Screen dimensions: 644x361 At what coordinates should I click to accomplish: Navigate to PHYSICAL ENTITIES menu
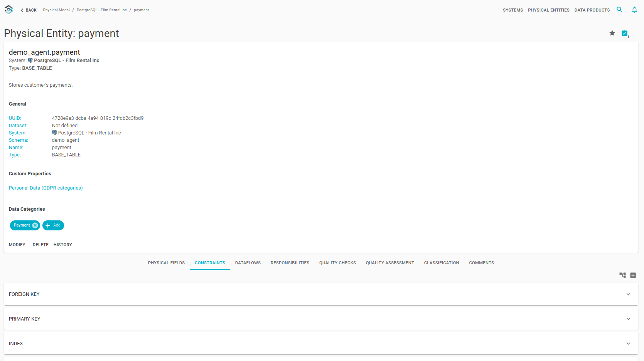pyautogui.click(x=549, y=10)
